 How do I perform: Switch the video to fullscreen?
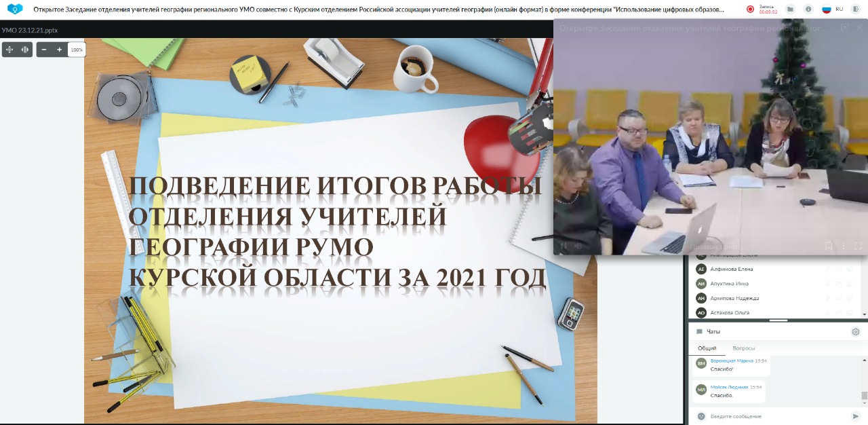(858, 246)
